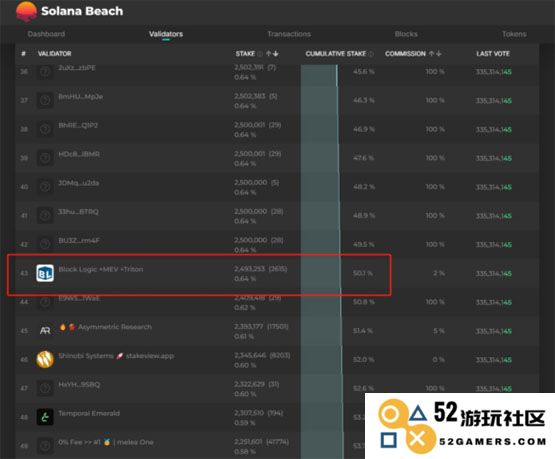Click the 0.61 % stake share for Asymmetric Research
The height and width of the screenshot is (459, 555).
click(x=244, y=337)
